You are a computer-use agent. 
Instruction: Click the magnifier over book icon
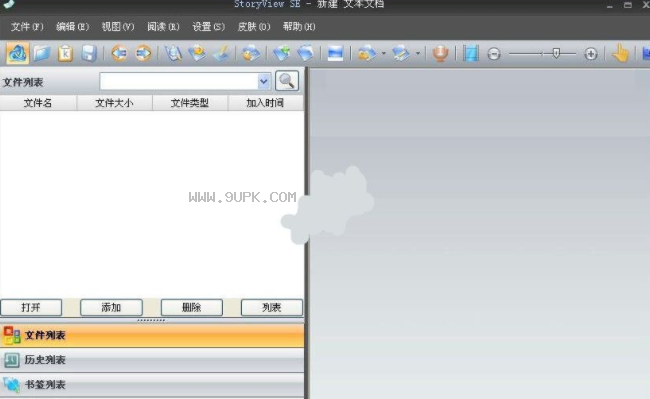point(173,53)
